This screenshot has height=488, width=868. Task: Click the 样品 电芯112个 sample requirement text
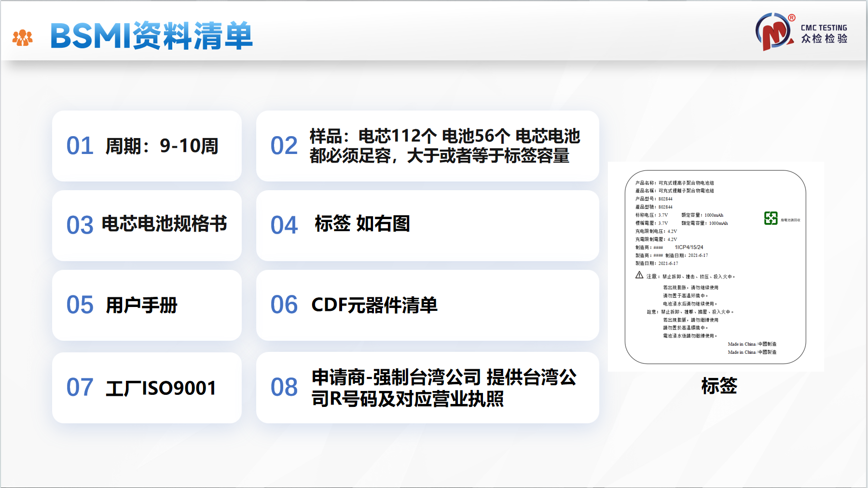click(444, 146)
